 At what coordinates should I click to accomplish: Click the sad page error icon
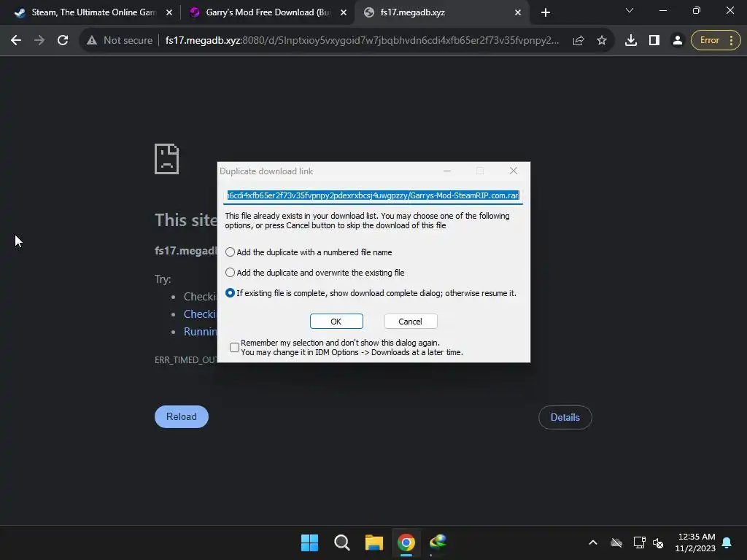pyautogui.click(x=167, y=159)
